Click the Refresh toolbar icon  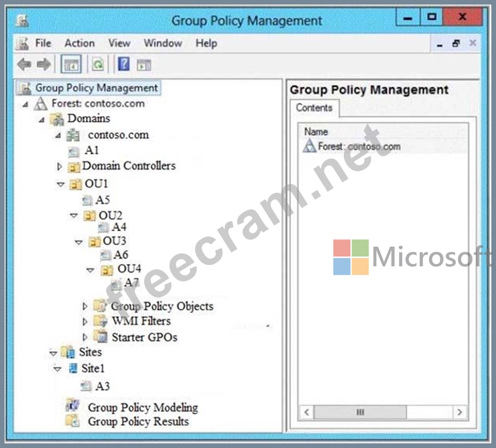tap(98, 65)
